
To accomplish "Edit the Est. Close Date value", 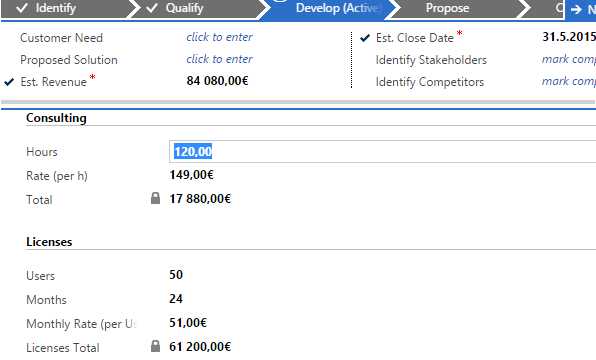I will [569, 37].
